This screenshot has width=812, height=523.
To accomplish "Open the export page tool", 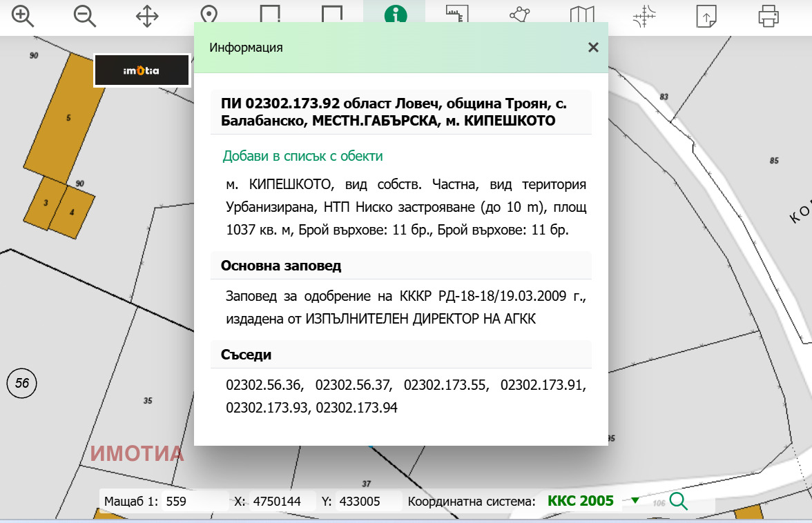I will tap(706, 15).
